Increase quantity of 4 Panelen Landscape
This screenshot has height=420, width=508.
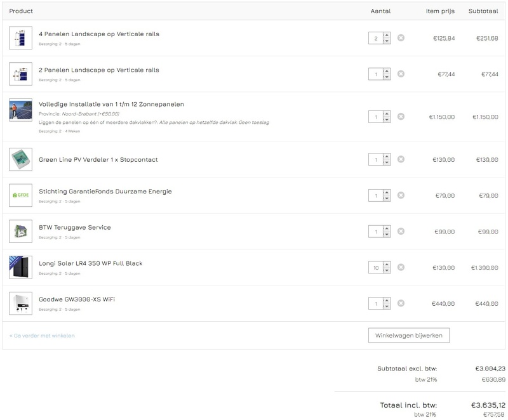(x=387, y=36)
